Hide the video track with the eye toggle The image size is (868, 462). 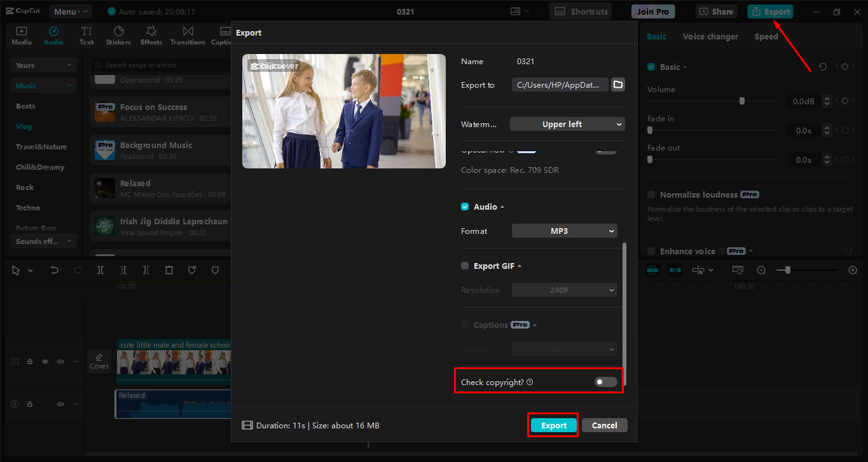click(x=45, y=361)
